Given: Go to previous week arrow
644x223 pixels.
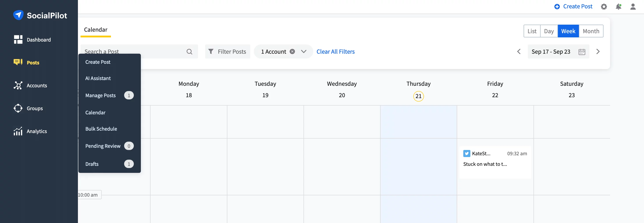Looking at the screenshot, I should click(x=519, y=51).
